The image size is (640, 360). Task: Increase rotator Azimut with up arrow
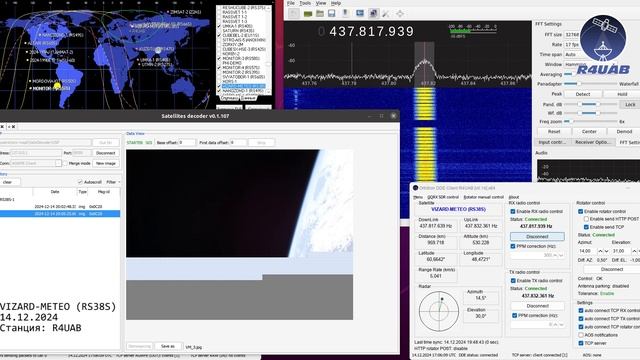[600, 251]
